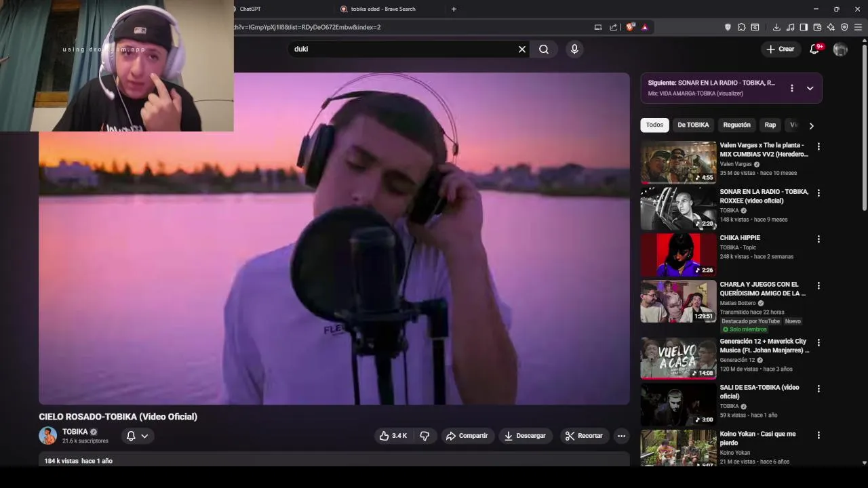Click the Brave Rewards triangle icon

click(644, 27)
